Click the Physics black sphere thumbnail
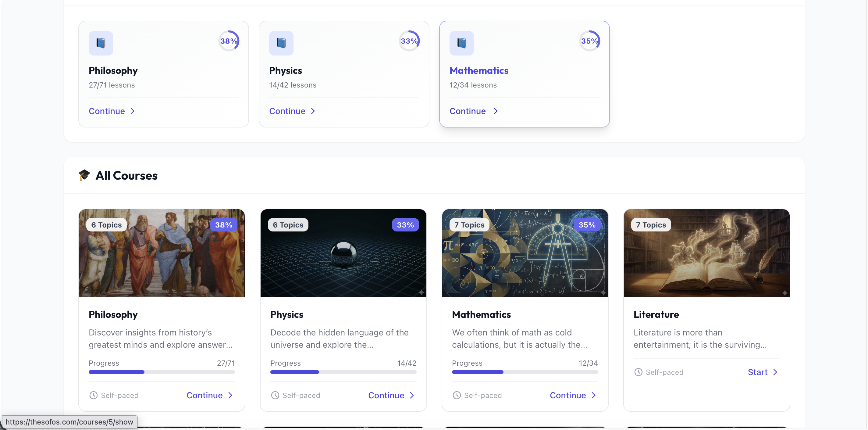Screen dimensions: 868x430 (x=343, y=255)
